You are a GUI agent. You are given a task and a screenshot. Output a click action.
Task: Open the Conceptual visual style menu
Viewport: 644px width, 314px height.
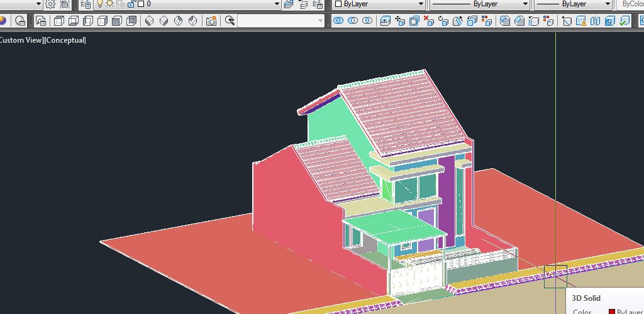click(x=65, y=40)
